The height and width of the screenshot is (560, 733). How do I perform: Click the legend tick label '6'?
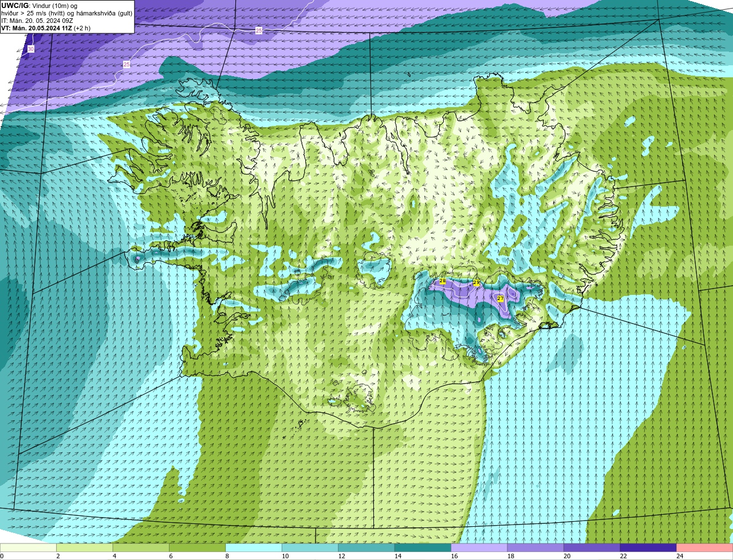(x=170, y=556)
